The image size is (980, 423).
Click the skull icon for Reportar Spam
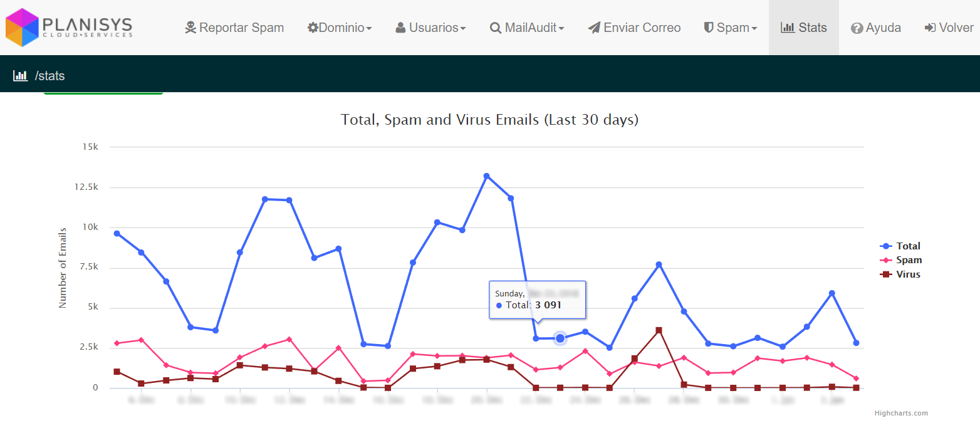190,28
